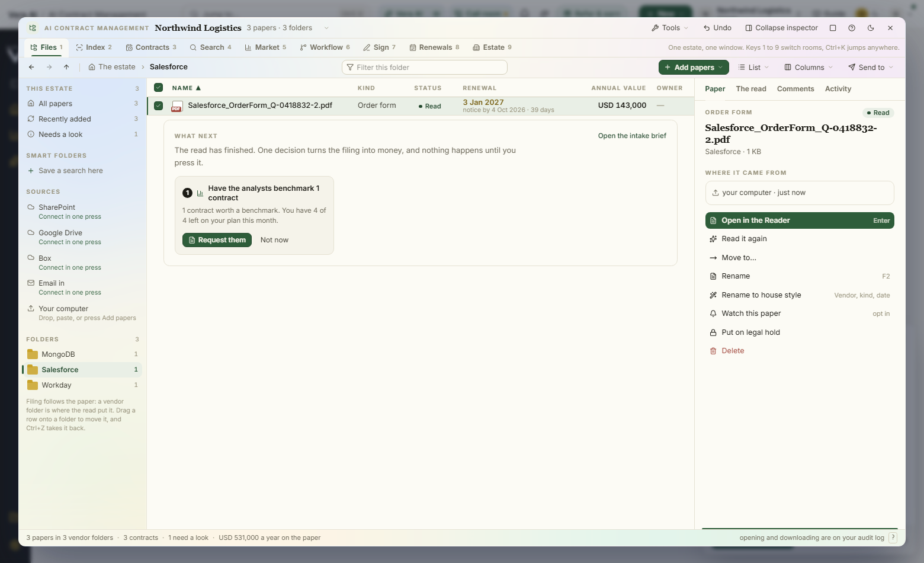Click Rename to house style wand action
The image size is (924, 563).
pos(800,295)
